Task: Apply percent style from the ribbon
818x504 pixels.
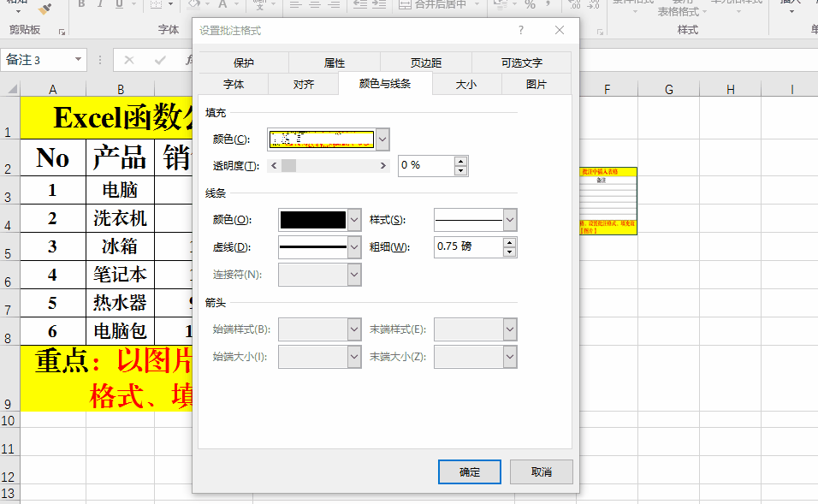Action: pyautogui.click(x=530, y=4)
